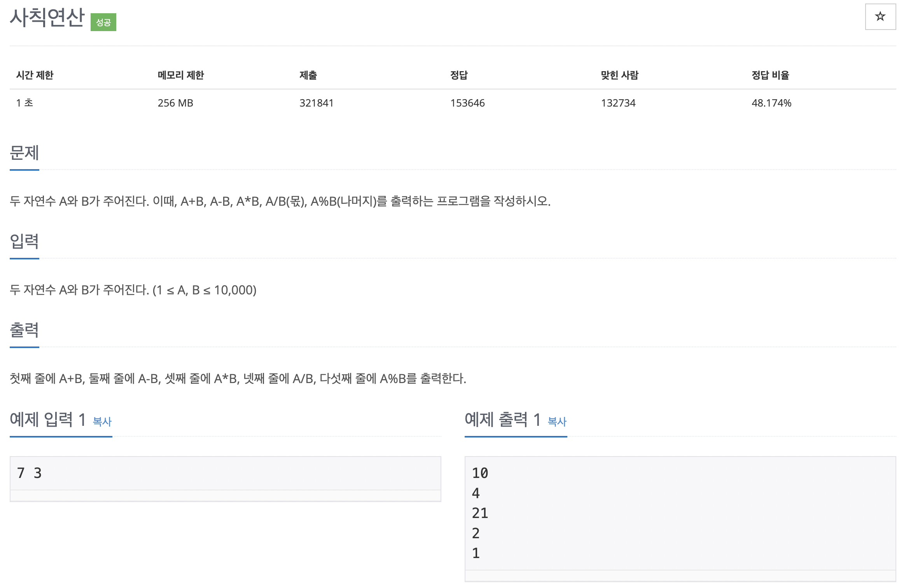Click the 맞힌 사람 column header
The image size is (899, 588).
click(620, 75)
